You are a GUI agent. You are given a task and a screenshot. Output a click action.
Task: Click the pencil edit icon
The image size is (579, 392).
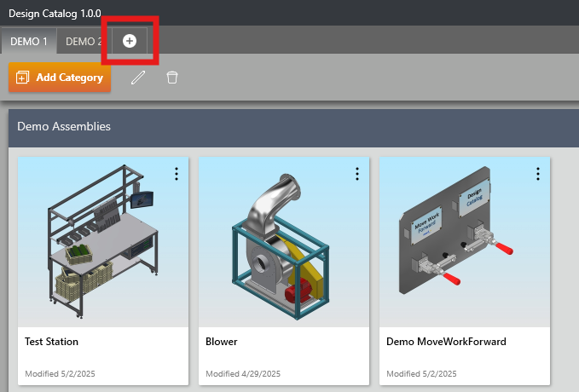tap(138, 78)
